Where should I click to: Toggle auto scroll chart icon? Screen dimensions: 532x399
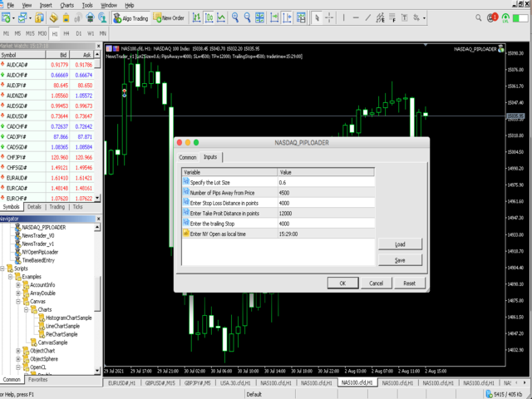point(274,17)
